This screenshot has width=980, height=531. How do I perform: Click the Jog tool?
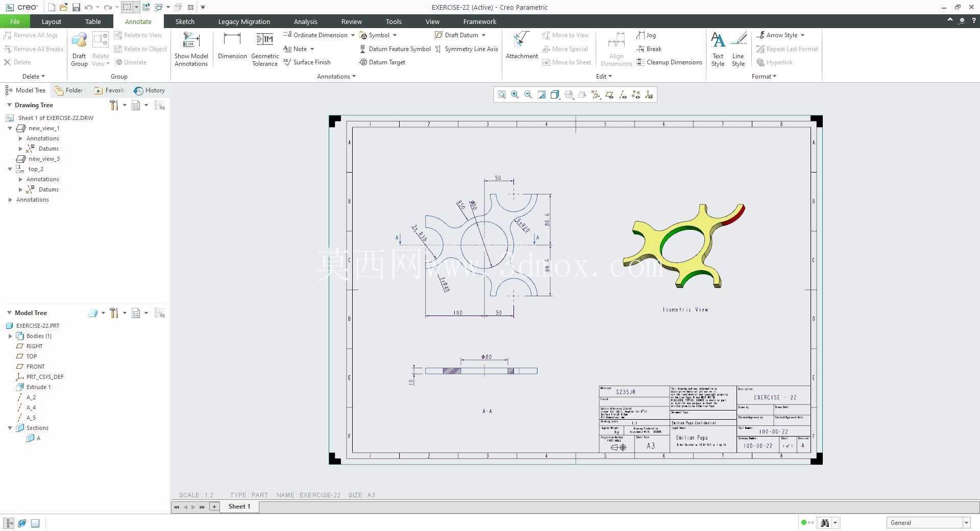pyautogui.click(x=646, y=35)
